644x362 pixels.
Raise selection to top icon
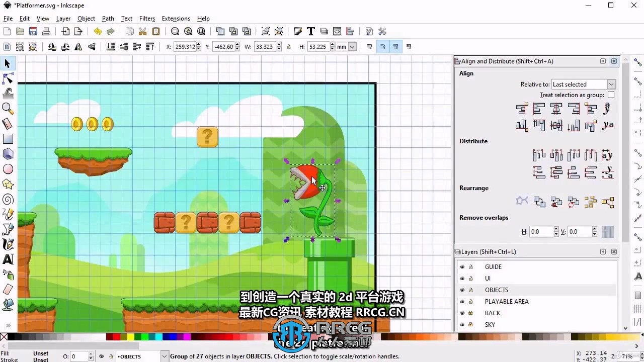pyautogui.click(x=150, y=47)
